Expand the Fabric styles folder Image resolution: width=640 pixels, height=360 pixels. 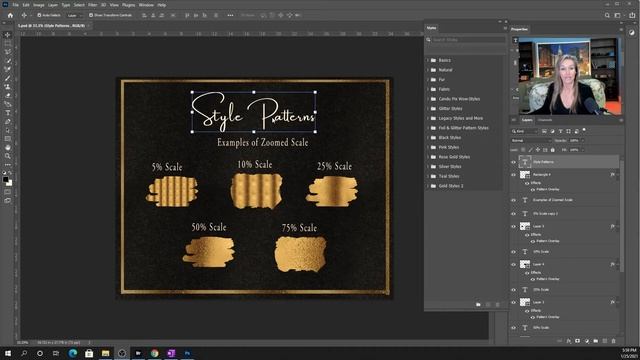(428, 89)
